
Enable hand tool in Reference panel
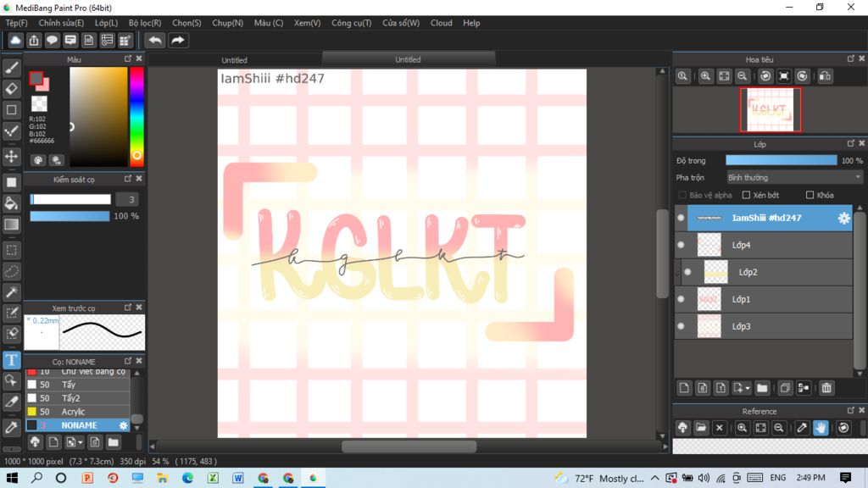click(x=821, y=428)
